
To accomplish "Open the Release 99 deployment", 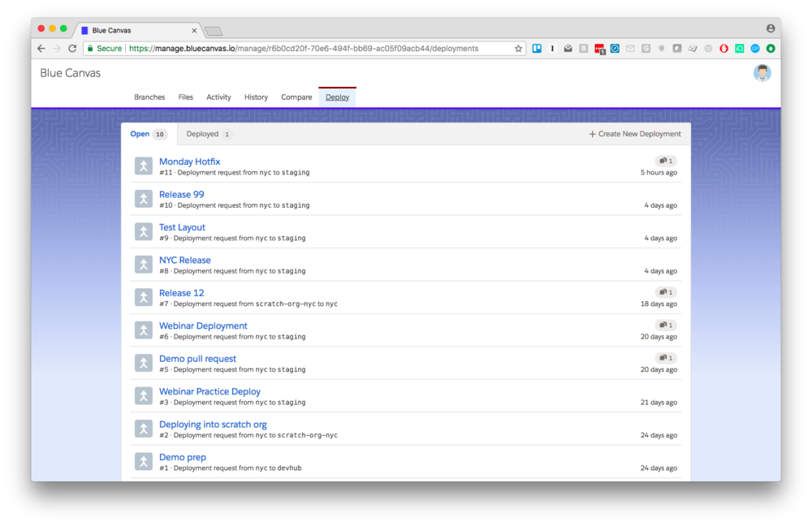I will pos(181,195).
